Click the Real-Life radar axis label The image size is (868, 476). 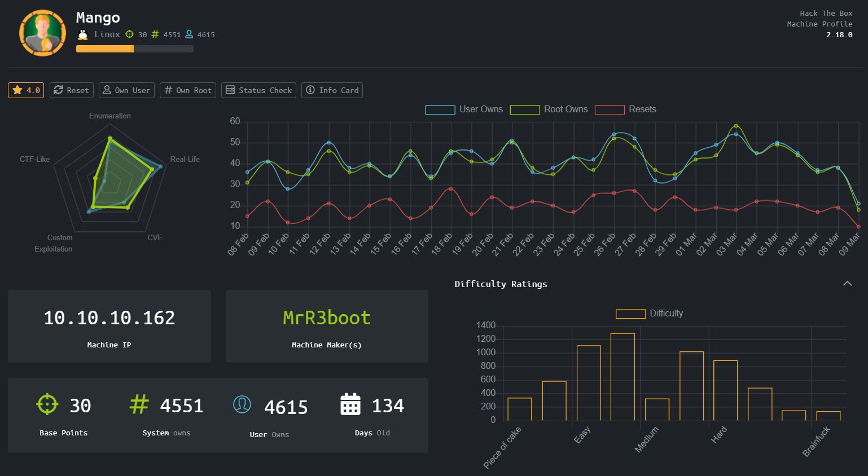tap(185, 159)
